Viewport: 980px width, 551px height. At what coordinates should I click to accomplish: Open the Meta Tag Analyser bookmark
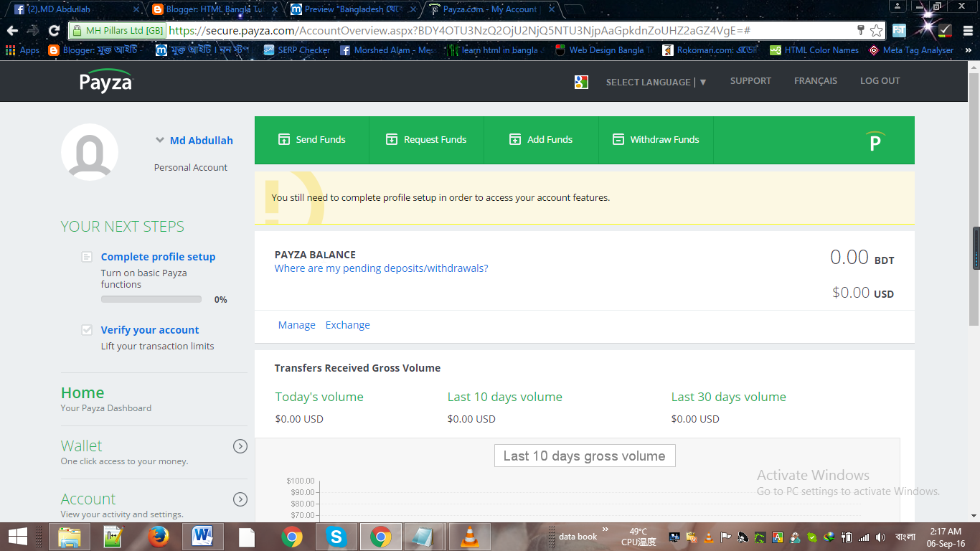pyautogui.click(x=911, y=50)
